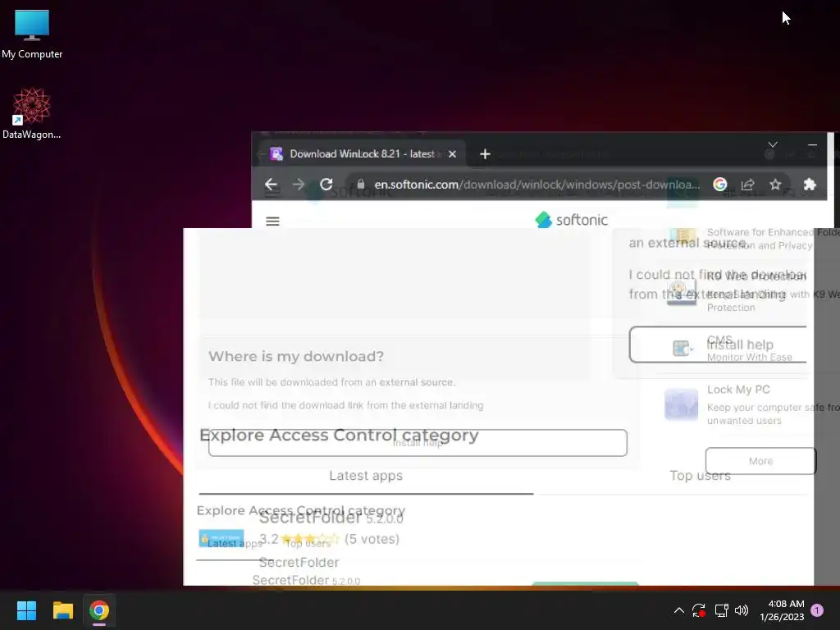Go forward in Chrome

tap(299, 185)
